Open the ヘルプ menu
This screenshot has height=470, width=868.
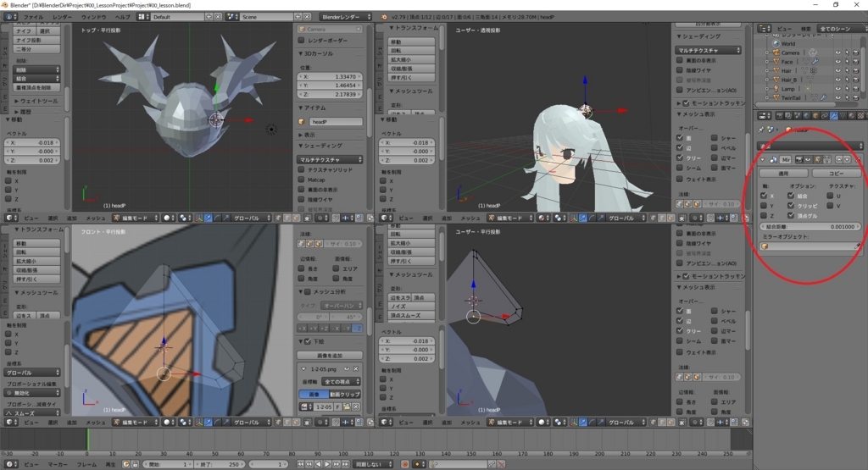[122, 17]
